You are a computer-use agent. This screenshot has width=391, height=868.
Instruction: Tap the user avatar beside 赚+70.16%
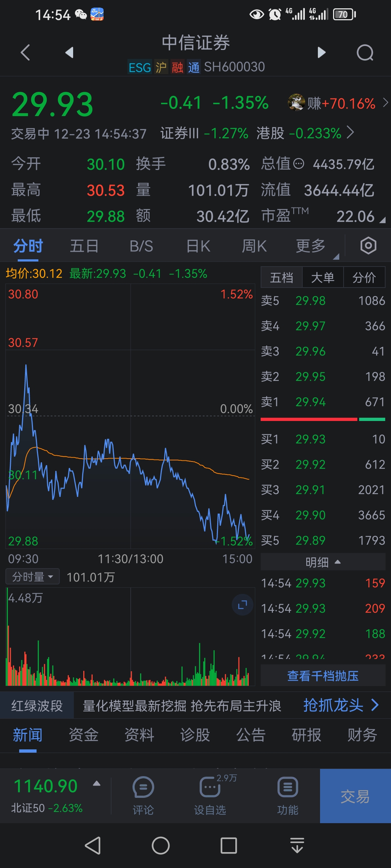coord(297,102)
